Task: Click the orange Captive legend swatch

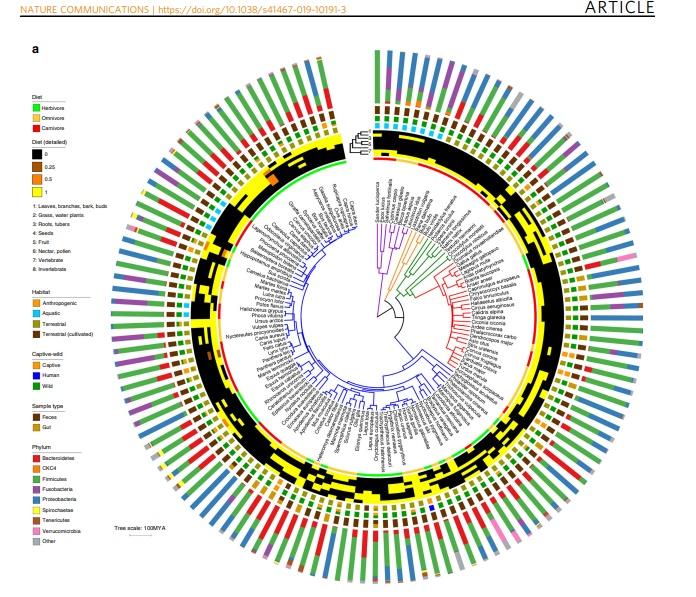Action: (x=36, y=365)
